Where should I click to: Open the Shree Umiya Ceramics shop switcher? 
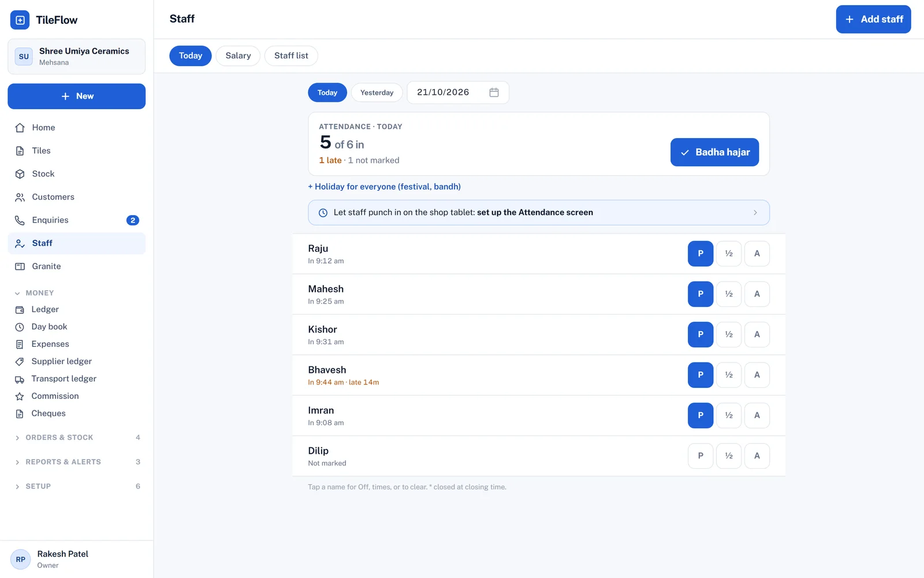76,57
